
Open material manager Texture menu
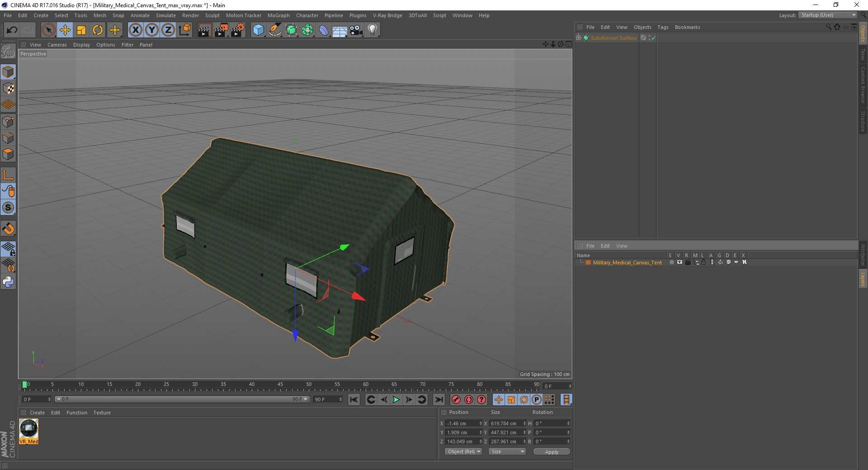click(x=102, y=413)
